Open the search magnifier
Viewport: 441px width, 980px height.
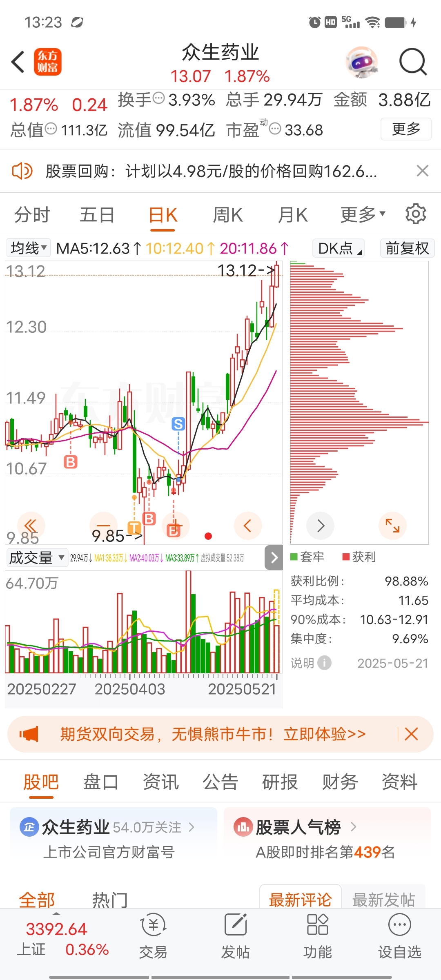pos(413,62)
